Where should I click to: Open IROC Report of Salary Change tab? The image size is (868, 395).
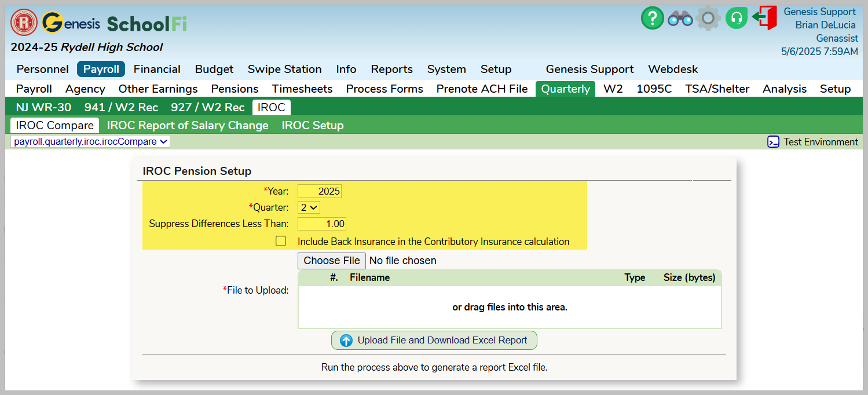(x=188, y=125)
